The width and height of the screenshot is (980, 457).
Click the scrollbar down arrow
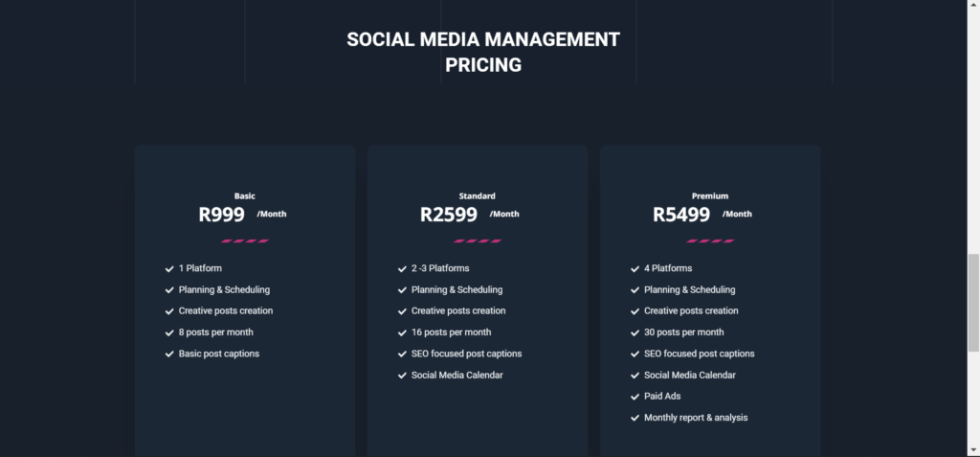973,450
